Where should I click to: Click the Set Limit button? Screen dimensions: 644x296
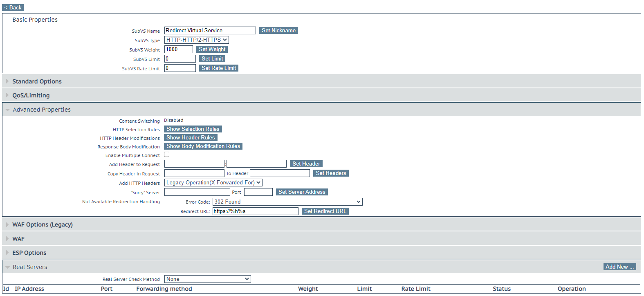pos(212,59)
